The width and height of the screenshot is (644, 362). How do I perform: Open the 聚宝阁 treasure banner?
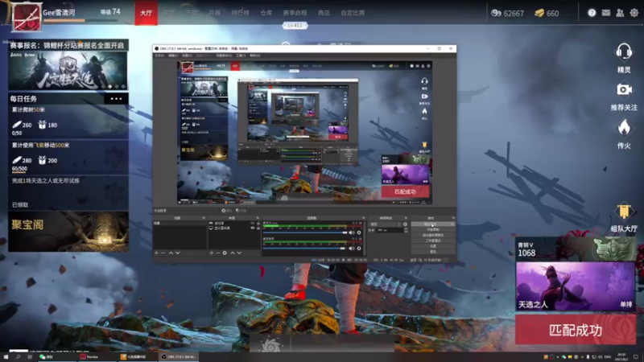(68, 232)
